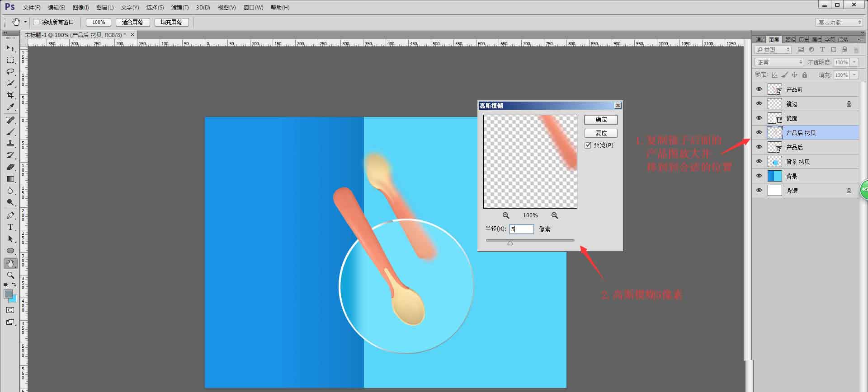Select the Move tool
Viewport: 868px width, 392px height.
pyautogui.click(x=10, y=48)
